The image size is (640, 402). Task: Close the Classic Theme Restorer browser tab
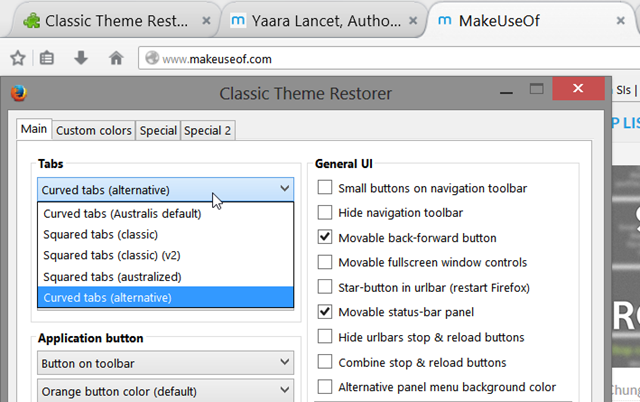point(206,20)
